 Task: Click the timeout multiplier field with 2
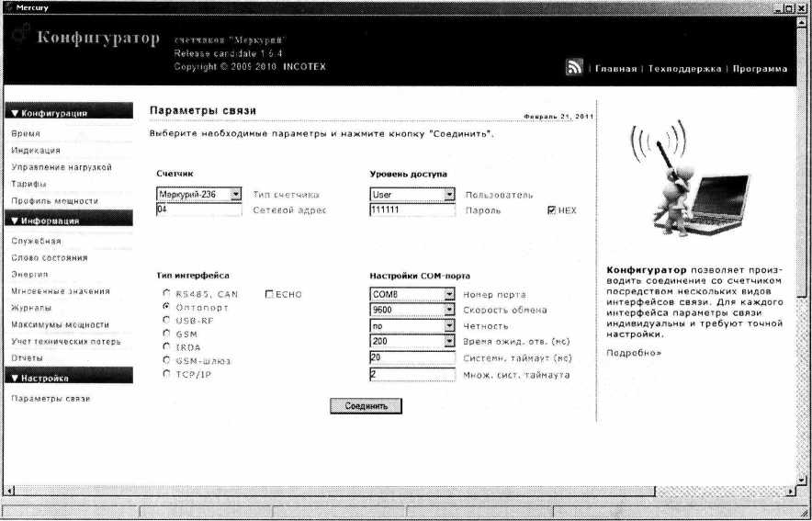point(412,374)
